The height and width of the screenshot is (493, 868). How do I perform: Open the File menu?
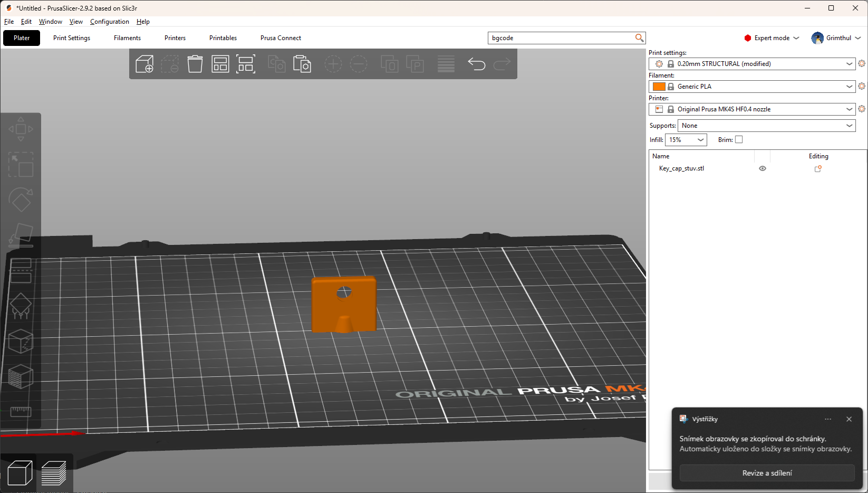[x=9, y=22]
